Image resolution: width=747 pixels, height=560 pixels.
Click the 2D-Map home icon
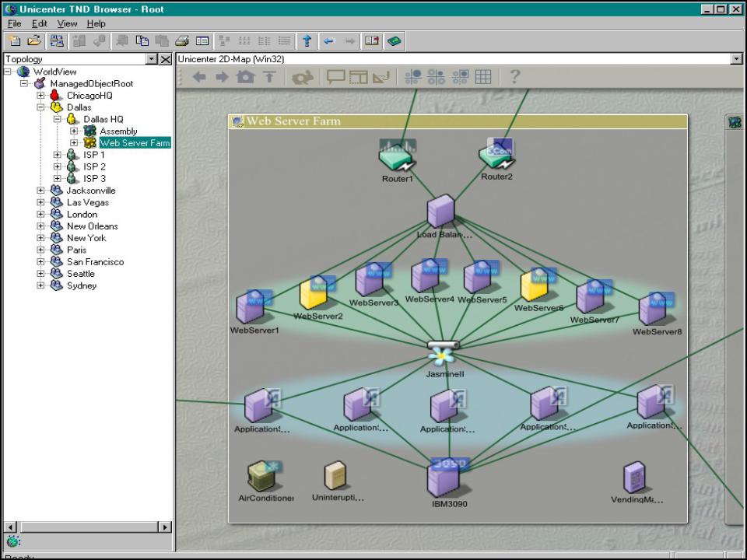point(245,77)
